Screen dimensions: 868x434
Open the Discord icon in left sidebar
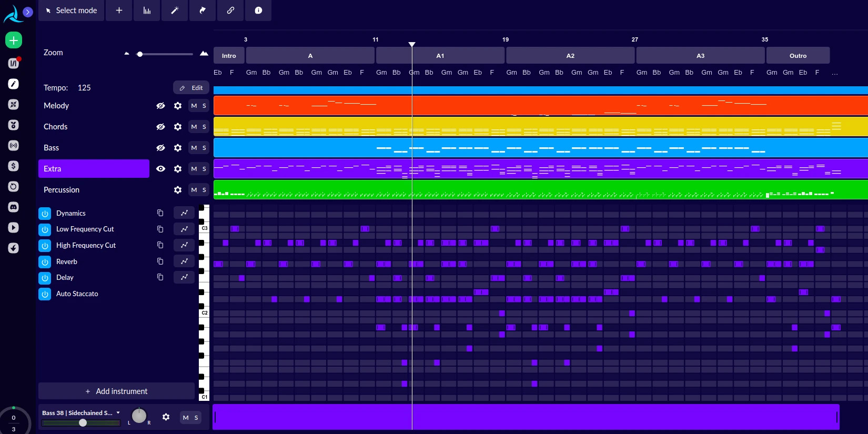14,207
